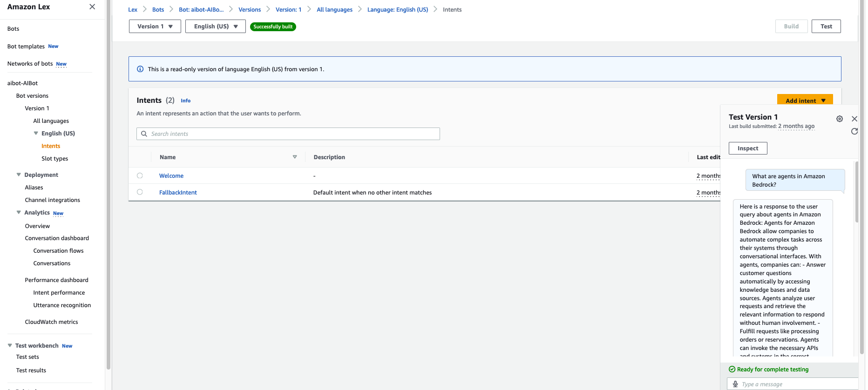Open Test sets in the sidebar
The width and height of the screenshot is (868, 390).
27,357
